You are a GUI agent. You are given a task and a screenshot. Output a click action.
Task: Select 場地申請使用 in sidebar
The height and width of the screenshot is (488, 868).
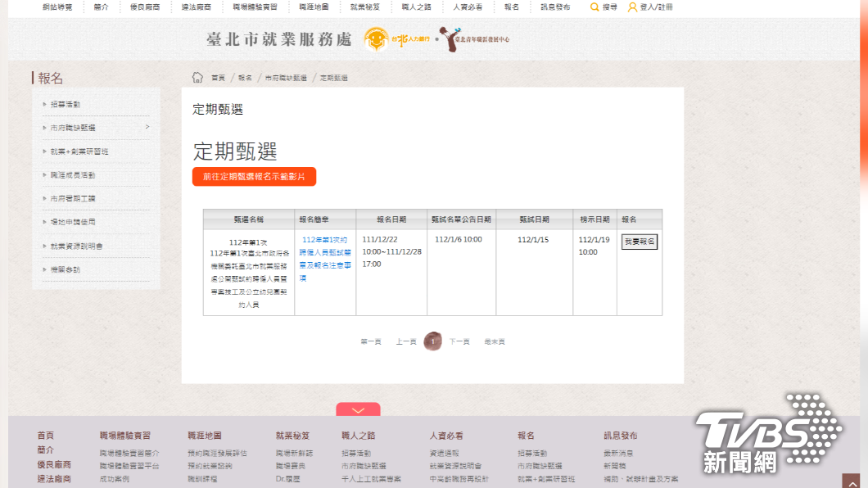73,222
